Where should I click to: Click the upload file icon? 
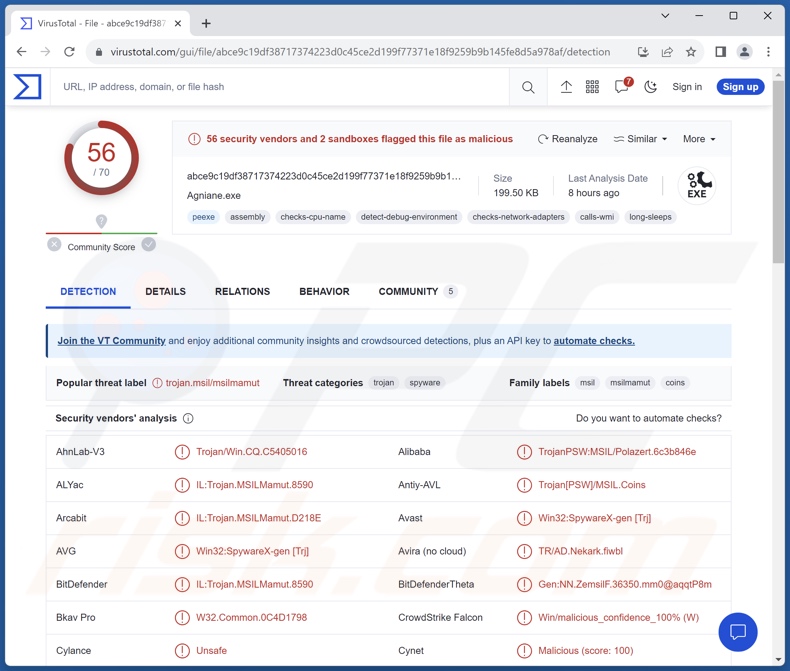point(566,87)
